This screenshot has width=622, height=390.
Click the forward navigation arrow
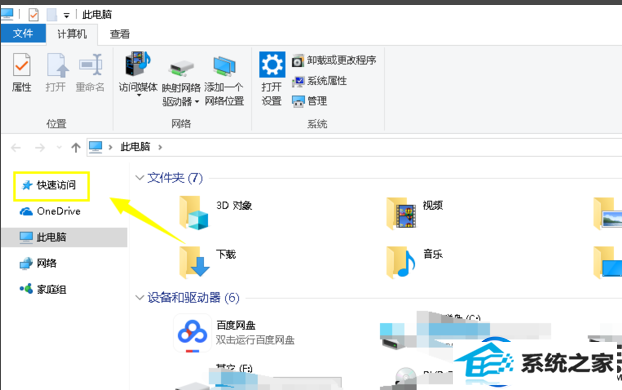tap(40, 148)
